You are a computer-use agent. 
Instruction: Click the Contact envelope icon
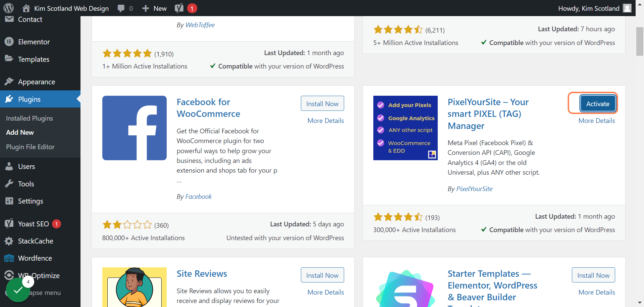(x=9, y=19)
